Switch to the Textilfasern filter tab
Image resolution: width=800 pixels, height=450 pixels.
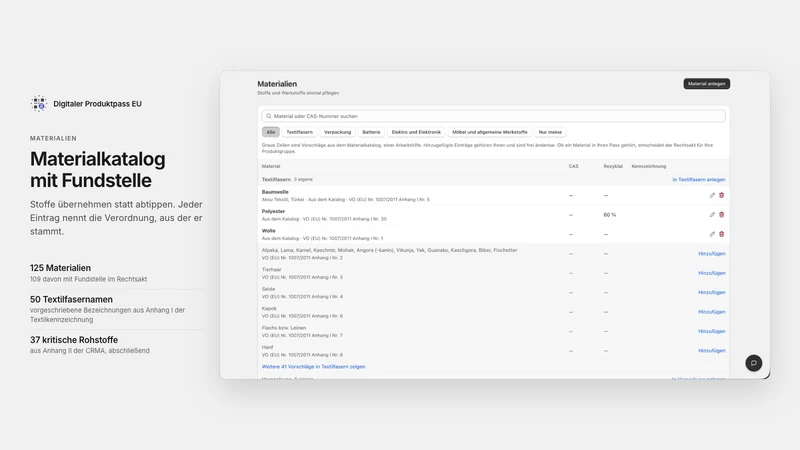coord(299,132)
